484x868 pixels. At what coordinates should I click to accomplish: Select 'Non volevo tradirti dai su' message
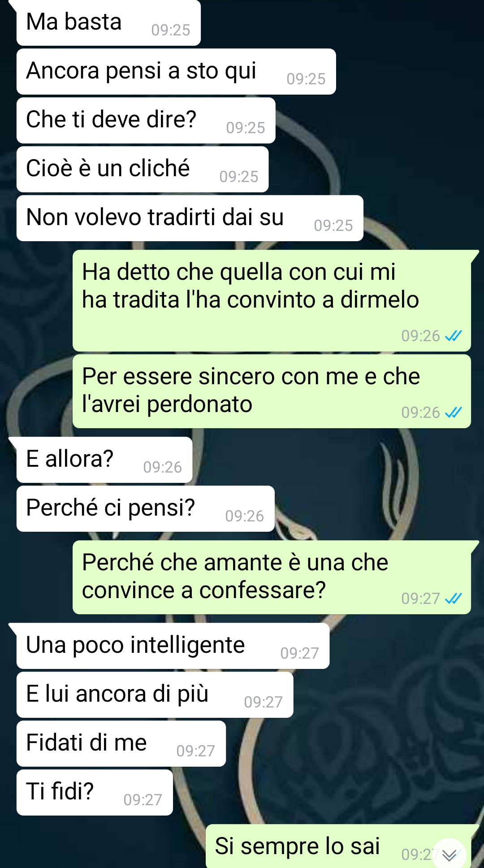tap(190, 218)
